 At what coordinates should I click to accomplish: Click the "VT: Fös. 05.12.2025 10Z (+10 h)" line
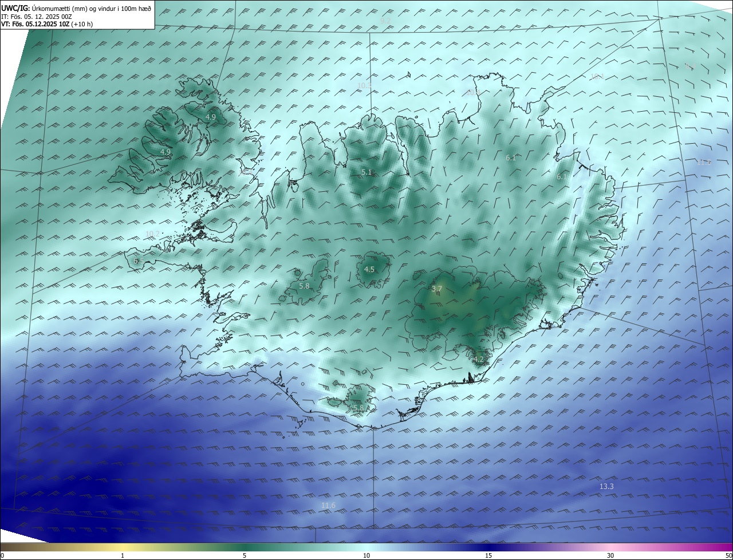[47, 24]
